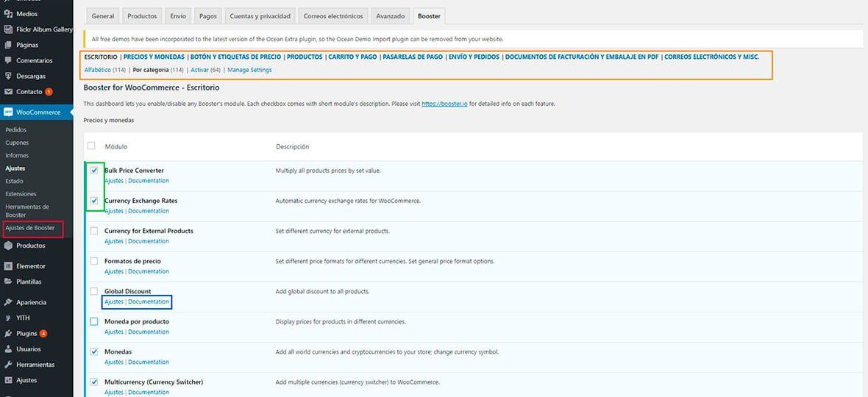The height and width of the screenshot is (397, 868).
Task: Open Pedidos in WooCommerce submenu
Action: tap(15, 130)
